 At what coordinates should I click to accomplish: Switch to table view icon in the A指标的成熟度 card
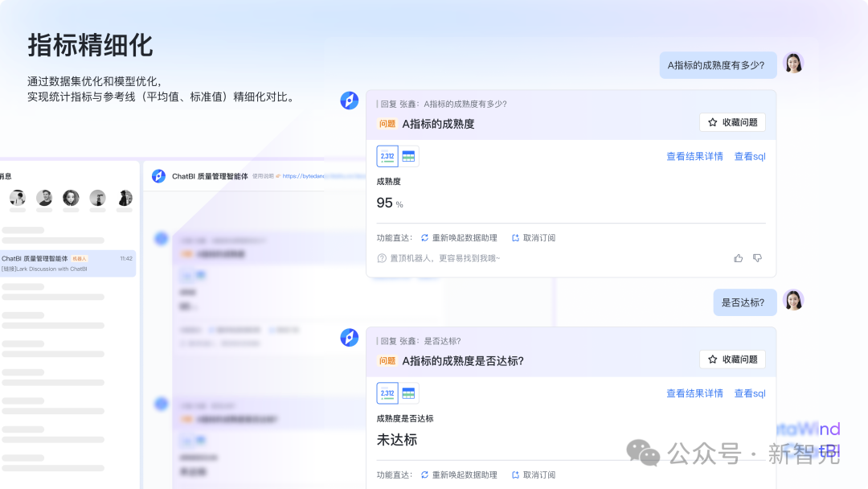408,156
